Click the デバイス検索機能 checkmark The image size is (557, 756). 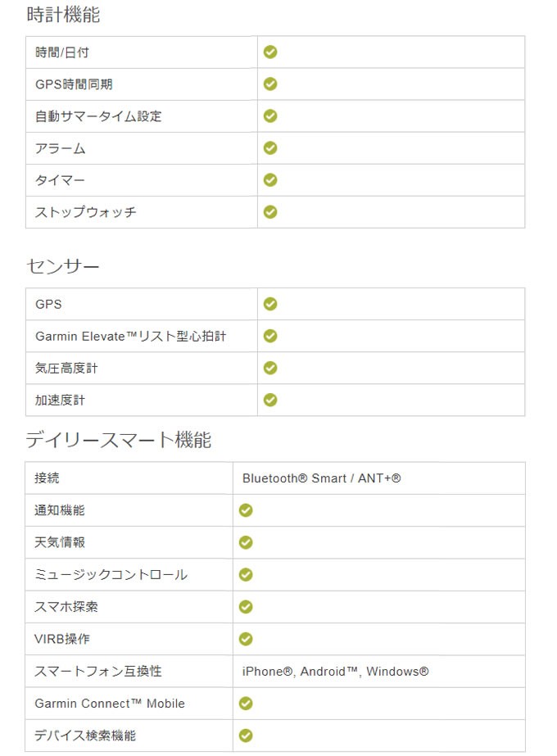point(246,736)
